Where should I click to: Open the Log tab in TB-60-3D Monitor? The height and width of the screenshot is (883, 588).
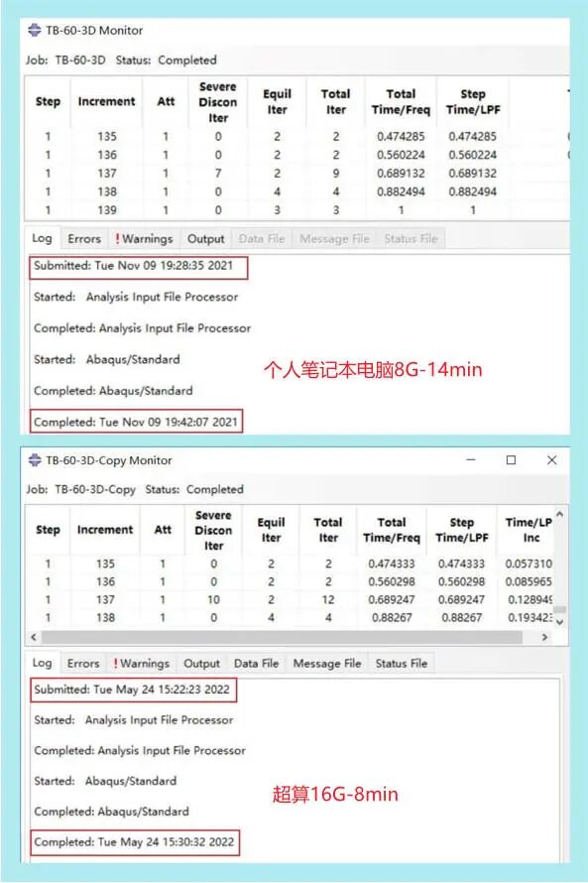pyautogui.click(x=42, y=238)
